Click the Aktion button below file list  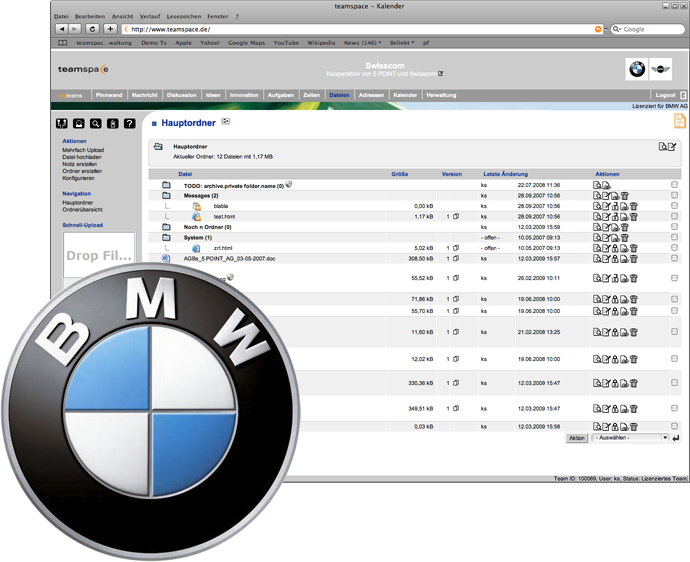[577, 438]
